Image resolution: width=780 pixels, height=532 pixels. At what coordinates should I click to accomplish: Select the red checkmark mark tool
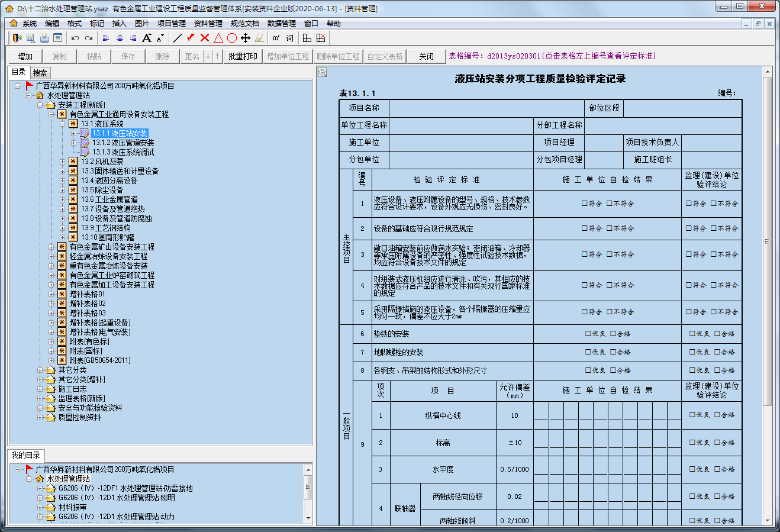tap(191, 38)
